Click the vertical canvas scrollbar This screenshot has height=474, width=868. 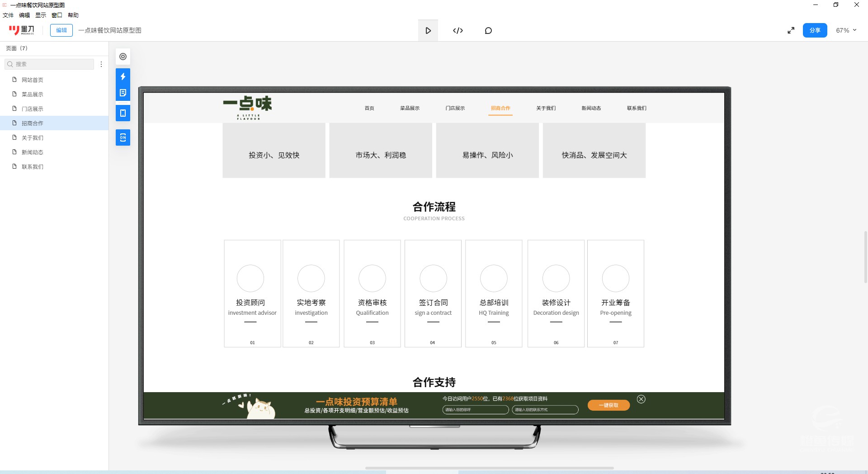(x=866, y=257)
